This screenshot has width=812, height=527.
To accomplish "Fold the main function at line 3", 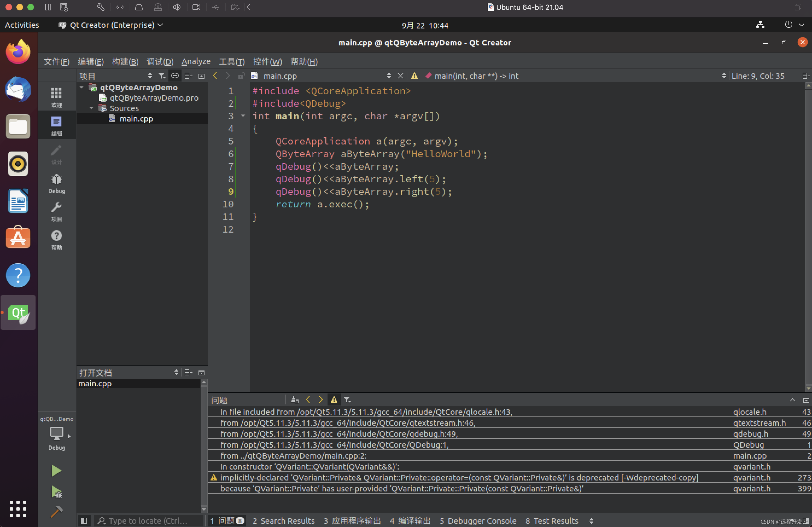I will (x=243, y=116).
